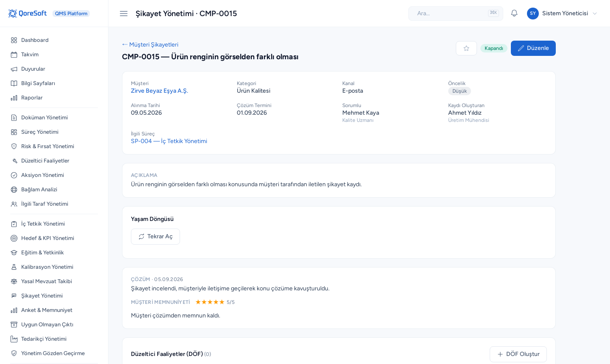Click the Duyurular megaphone icon
The width and height of the screenshot is (610, 364).
tap(14, 69)
